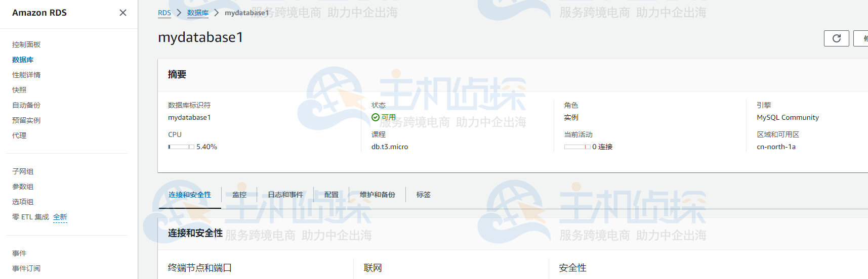868x279 pixels.
Task: Open 性能详情 in the sidebar
Action: (x=26, y=75)
